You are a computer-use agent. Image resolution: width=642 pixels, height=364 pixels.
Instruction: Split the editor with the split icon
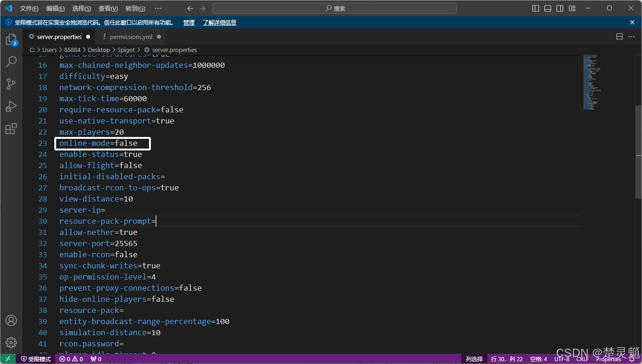point(619,37)
